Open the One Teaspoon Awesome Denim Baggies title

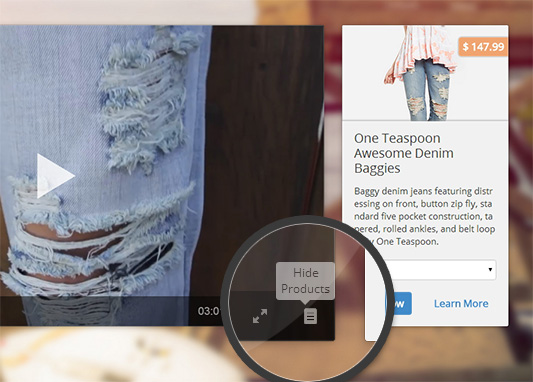[404, 153]
